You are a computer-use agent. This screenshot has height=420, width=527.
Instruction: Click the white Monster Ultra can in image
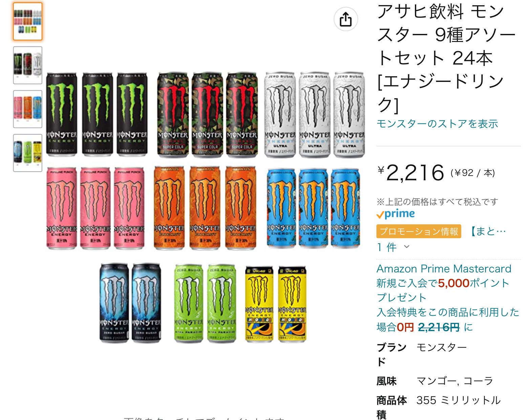click(280, 114)
